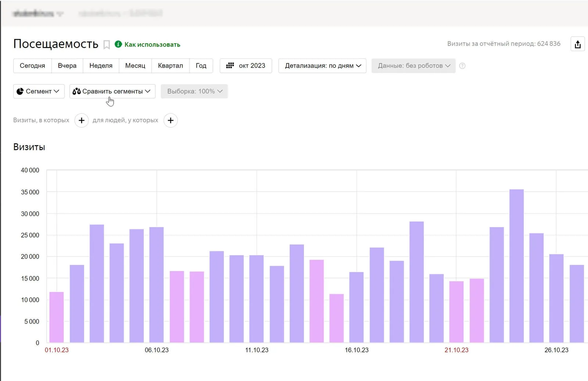Click the tallest bar in the Визиты chart

pos(516,266)
